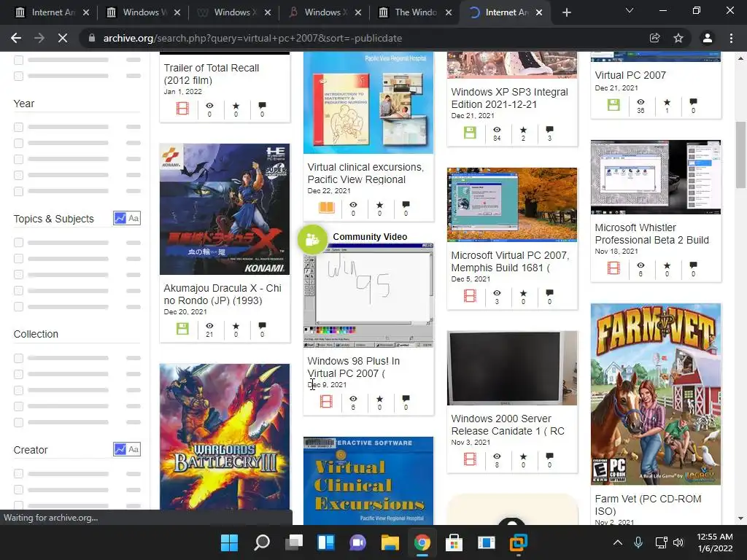Click book icon on Virtual clinical excursions
Image resolution: width=747 pixels, height=560 pixels.
pos(327,208)
